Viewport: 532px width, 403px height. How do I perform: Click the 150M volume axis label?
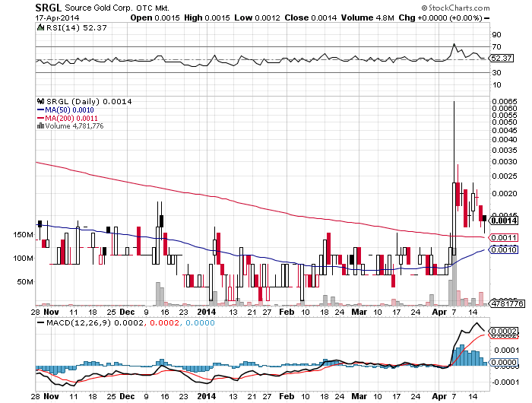coord(24,235)
